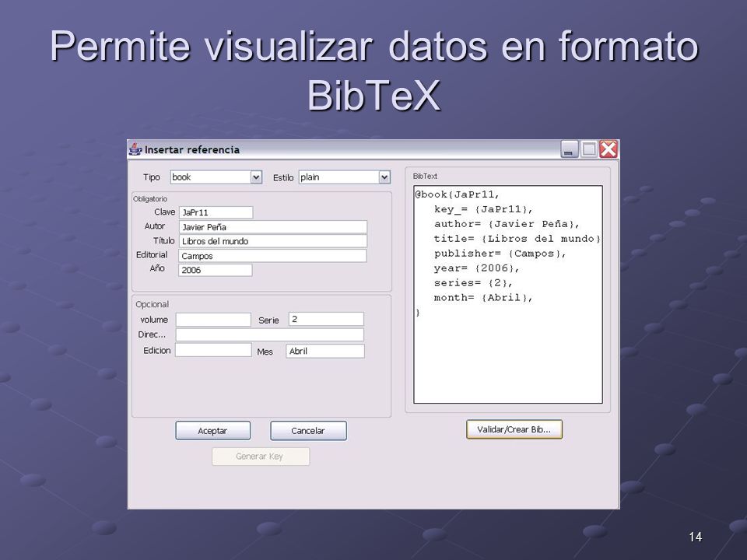Select the Editorial field containing Campos
Viewport: 747px width, 560px height.
click(x=272, y=256)
